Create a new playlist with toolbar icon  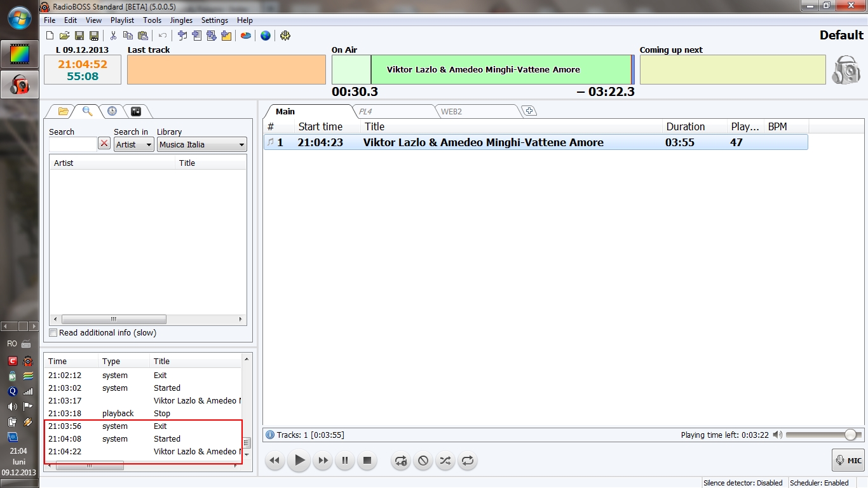50,36
